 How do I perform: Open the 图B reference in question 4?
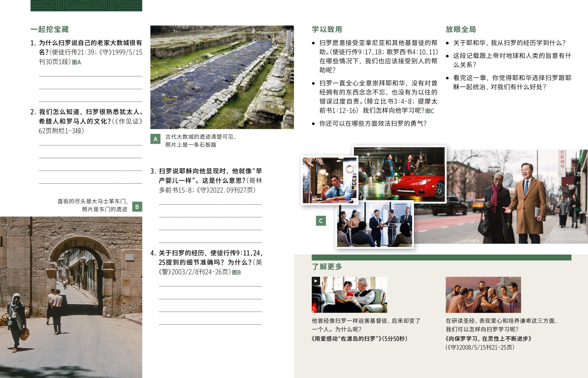[x=236, y=272]
